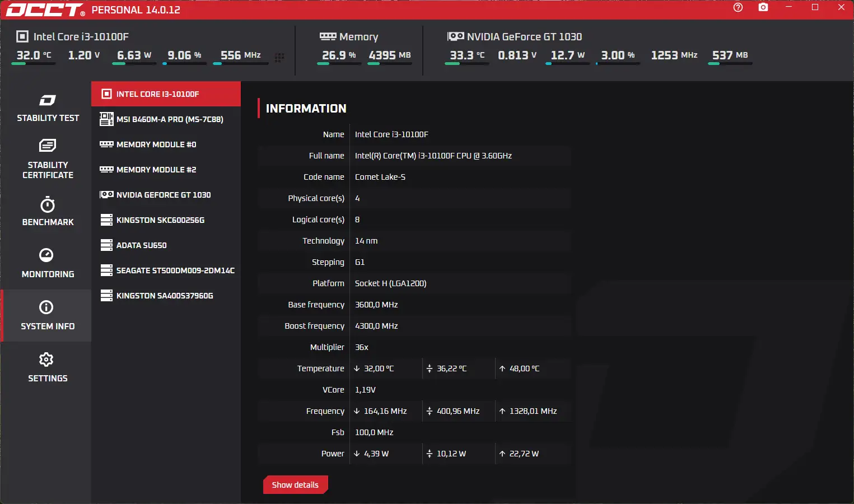Click the CPU voltage reading 1.20 V

point(84,55)
